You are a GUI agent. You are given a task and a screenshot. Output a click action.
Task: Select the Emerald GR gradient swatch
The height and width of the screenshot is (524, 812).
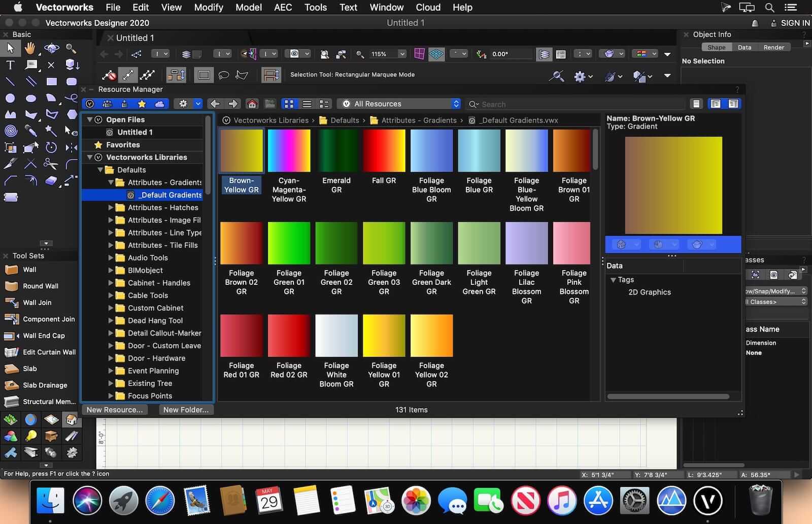pyautogui.click(x=336, y=151)
